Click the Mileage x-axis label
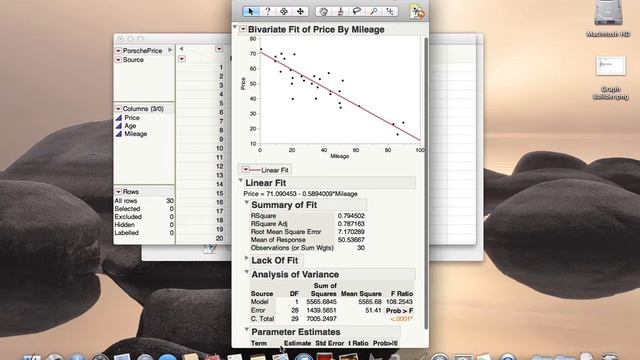 pos(340,156)
